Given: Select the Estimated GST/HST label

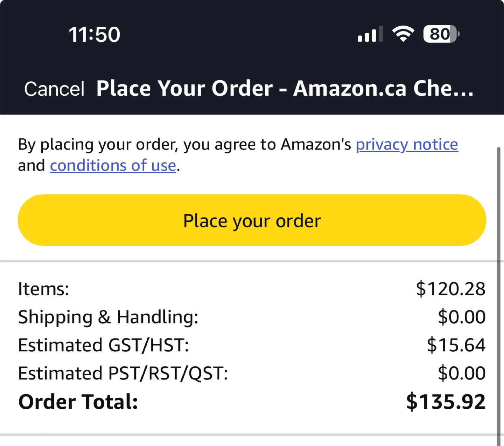Looking at the screenshot, I should (x=104, y=345).
